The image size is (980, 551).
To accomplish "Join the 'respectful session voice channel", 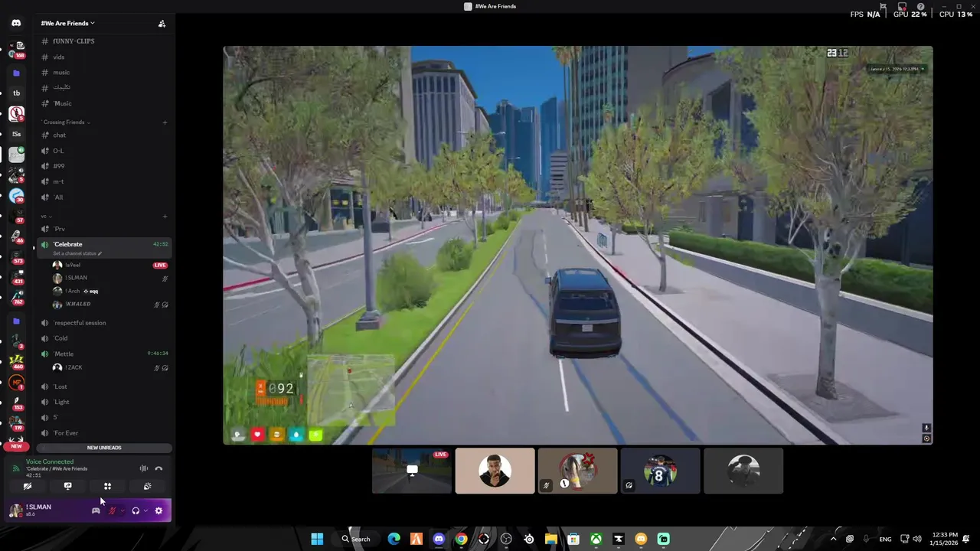I will pos(103,323).
